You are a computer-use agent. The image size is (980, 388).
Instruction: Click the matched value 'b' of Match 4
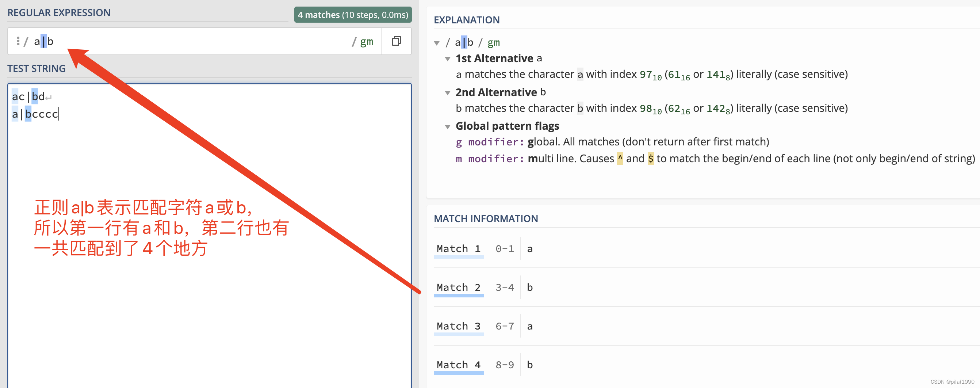pyautogui.click(x=529, y=365)
